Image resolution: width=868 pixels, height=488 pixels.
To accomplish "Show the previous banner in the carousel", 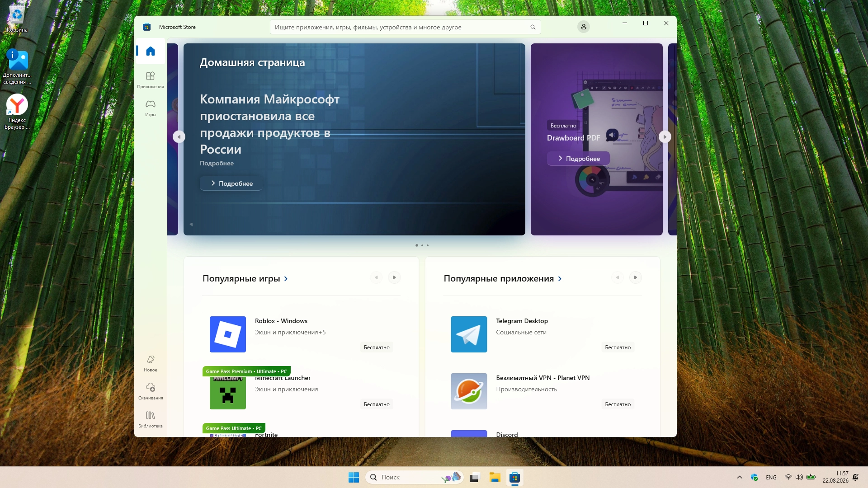I will click(x=179, y=136).
